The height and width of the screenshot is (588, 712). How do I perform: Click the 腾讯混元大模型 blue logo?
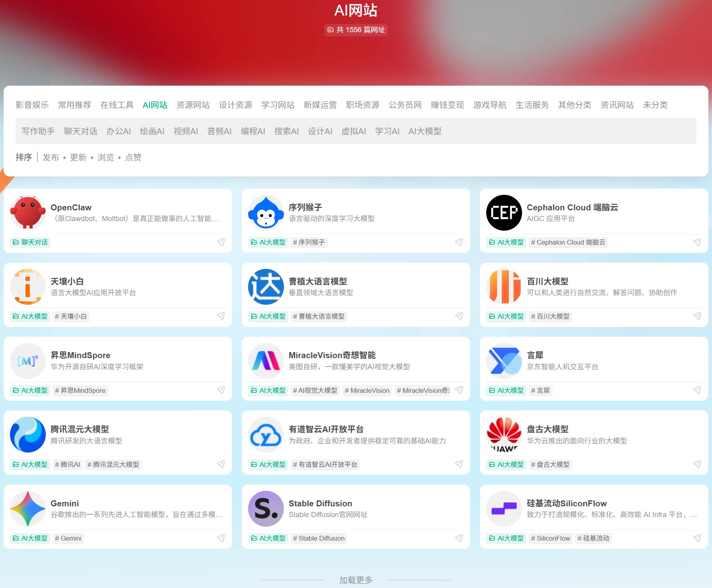(x=27, y=435)
